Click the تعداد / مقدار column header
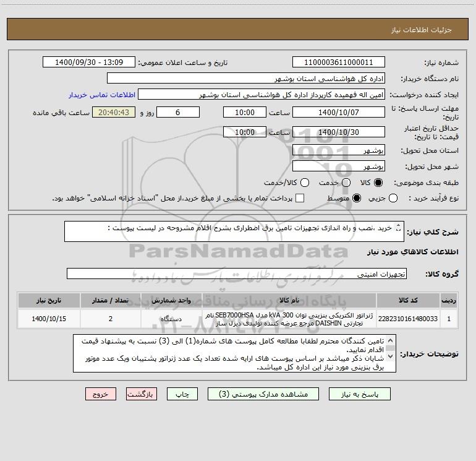Screen dimensions: 476x461 click(x=111, y=301)
